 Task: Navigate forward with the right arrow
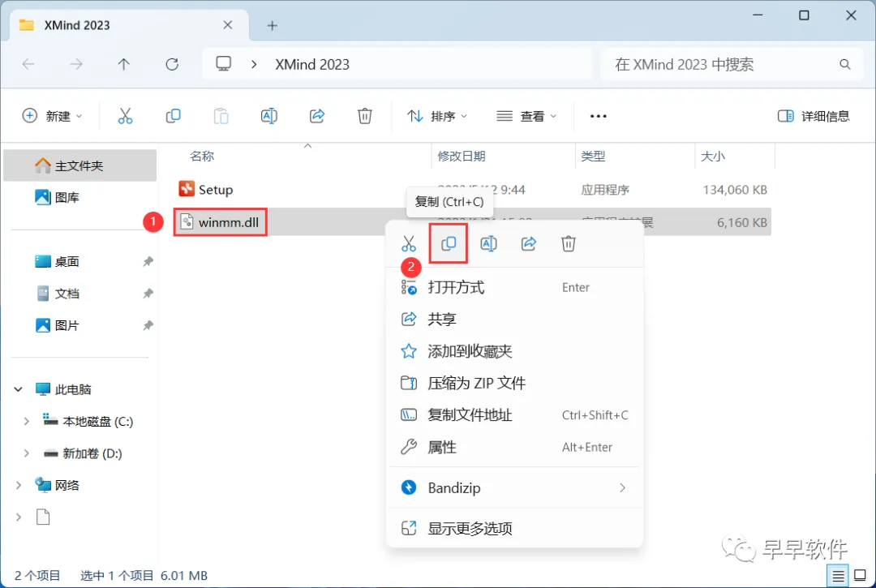76,64
